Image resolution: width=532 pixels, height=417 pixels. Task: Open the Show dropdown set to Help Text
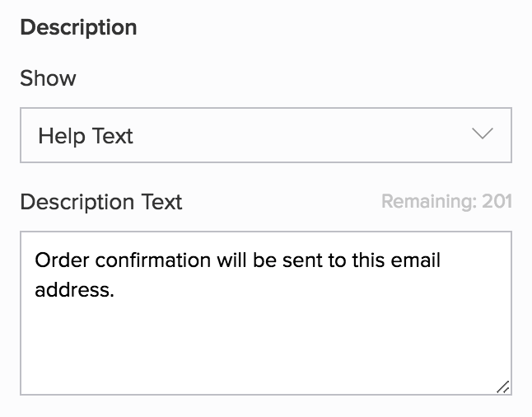click(x=265, y=135)
